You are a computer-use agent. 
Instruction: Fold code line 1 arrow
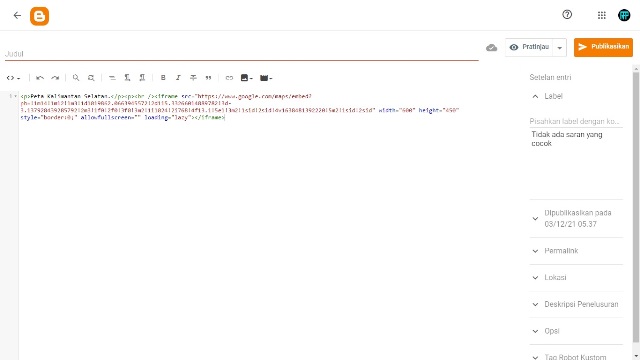pyautogui.click(x=16, y=96)
